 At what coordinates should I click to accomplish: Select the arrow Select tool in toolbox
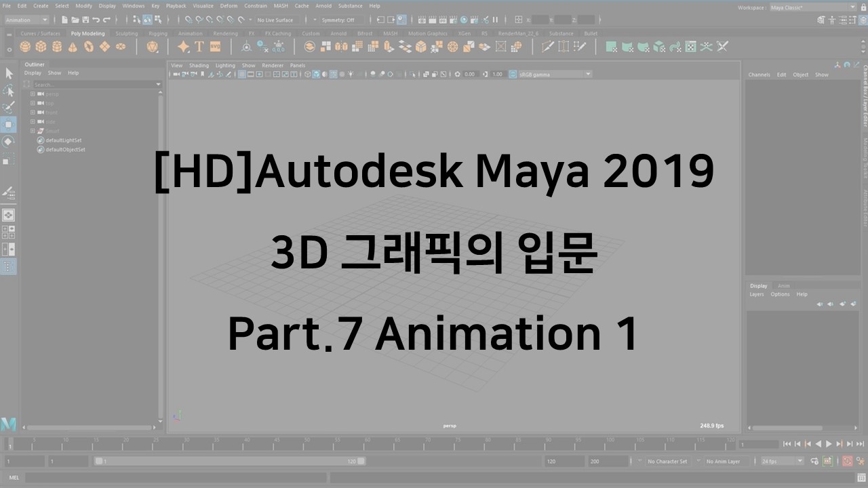9,73
